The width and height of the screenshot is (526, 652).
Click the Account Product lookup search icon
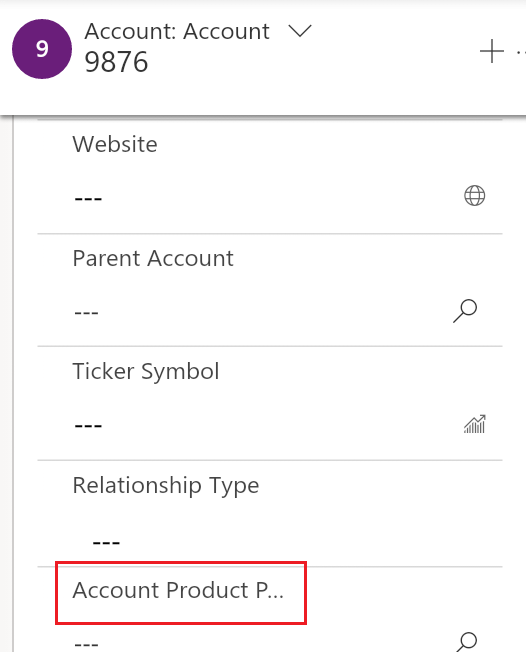coord(466,642)
